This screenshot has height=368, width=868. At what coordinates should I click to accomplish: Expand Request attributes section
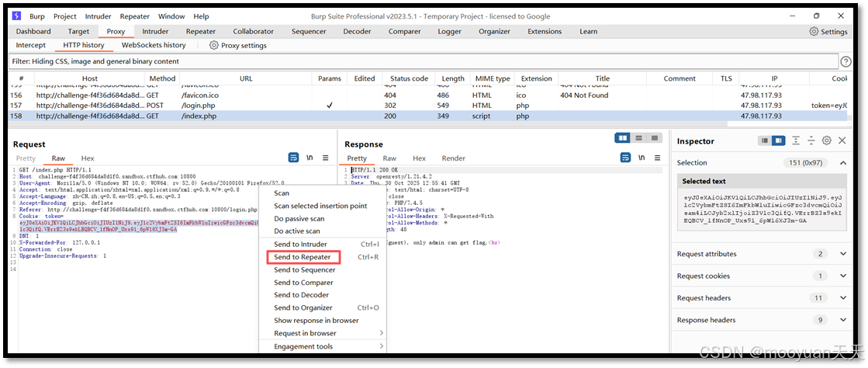point(843,254)
